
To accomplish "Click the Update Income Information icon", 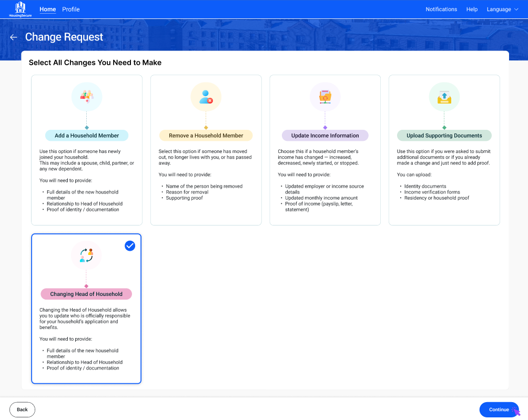I will click(x=325, y=97).
